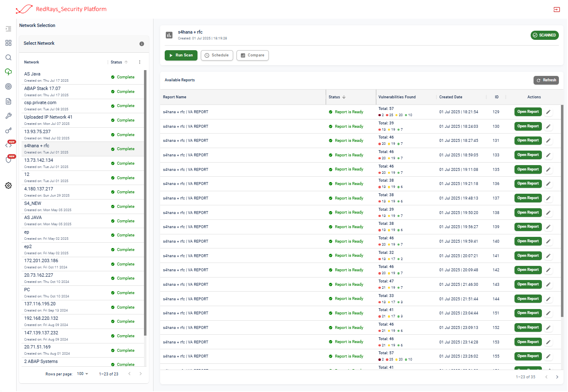Open the shield icon marked NEW

[8, 160]
